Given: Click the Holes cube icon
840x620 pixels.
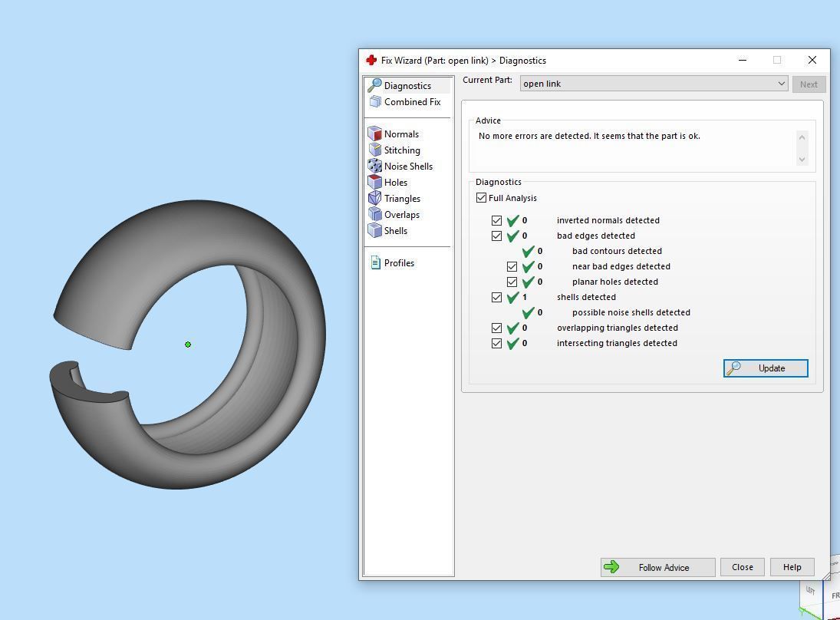Looking at the screenshot, I should (374, 182).
